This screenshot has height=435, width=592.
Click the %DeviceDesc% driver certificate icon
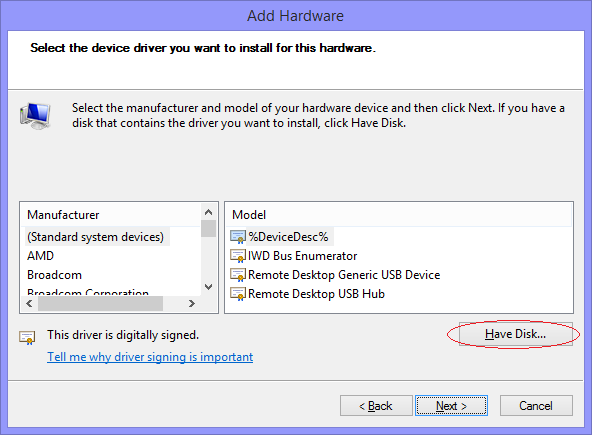238,237
